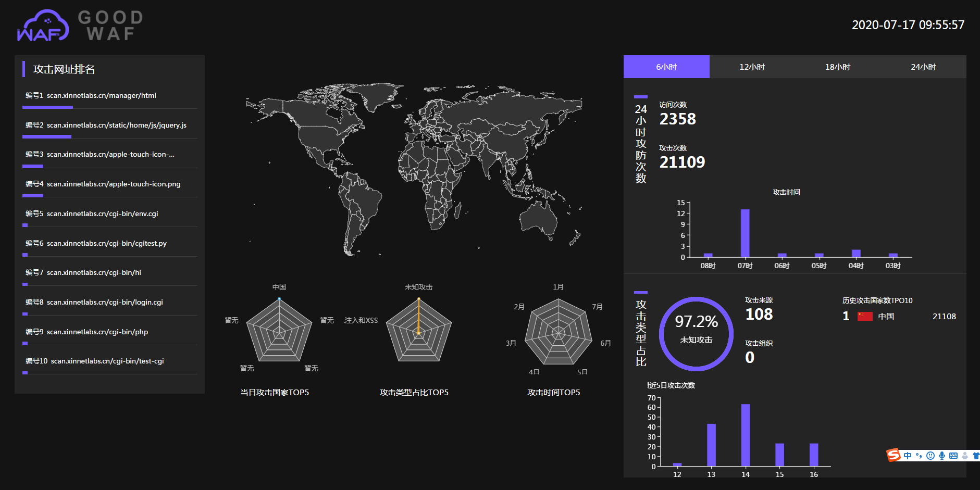The width and height of the screenshot is (980, 490).
Task: Click the microphone voice input icon
Action: click(x=942, y=456)
